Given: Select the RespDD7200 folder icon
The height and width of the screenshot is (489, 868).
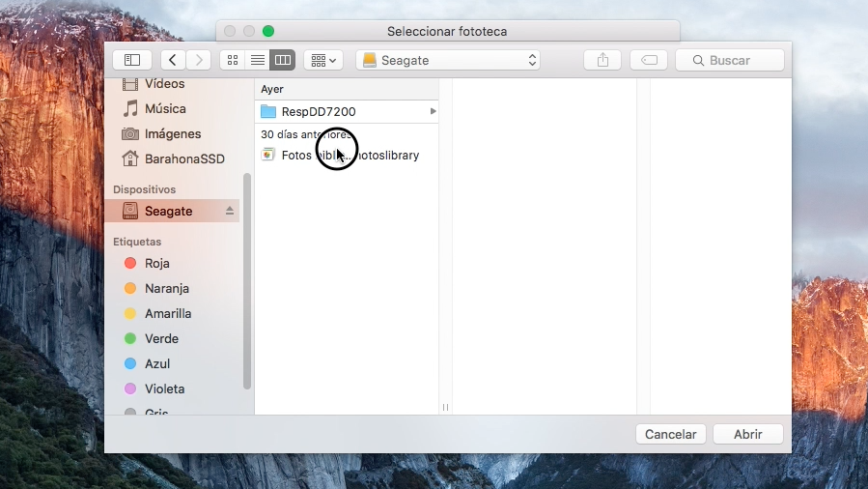Looking at the screenshot, I should coord(268,112).
